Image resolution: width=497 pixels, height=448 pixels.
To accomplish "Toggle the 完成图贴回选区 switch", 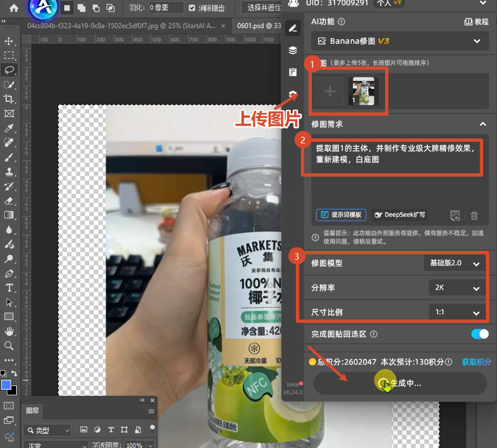I will pos(480,334).
